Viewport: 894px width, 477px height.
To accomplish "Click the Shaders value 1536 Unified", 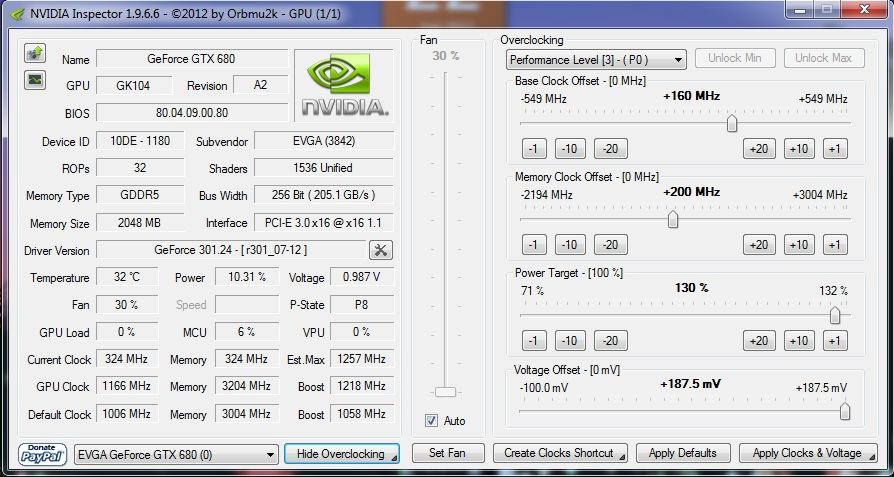I will [324, 168].
